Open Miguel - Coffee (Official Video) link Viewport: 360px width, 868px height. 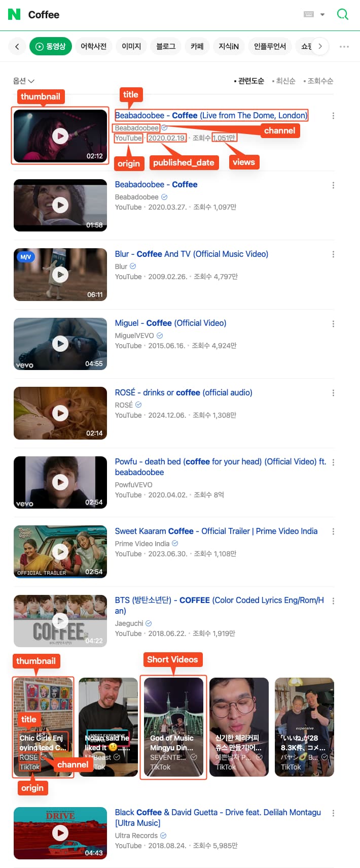(170, 323)
